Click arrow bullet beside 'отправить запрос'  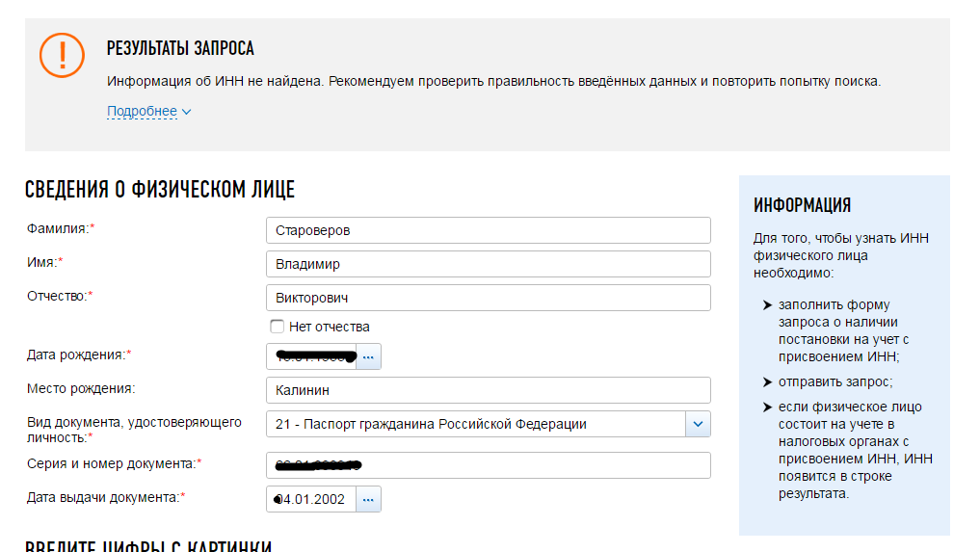coord(767,382)
